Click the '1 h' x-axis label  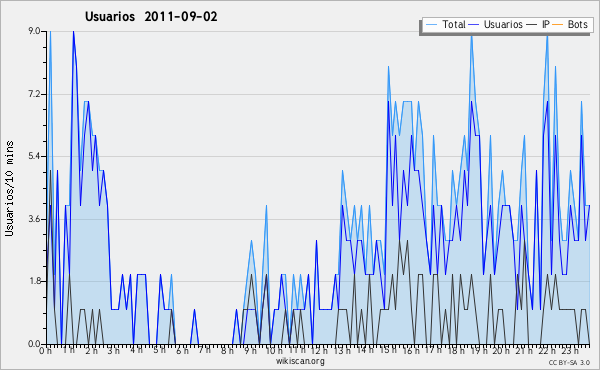68,350
